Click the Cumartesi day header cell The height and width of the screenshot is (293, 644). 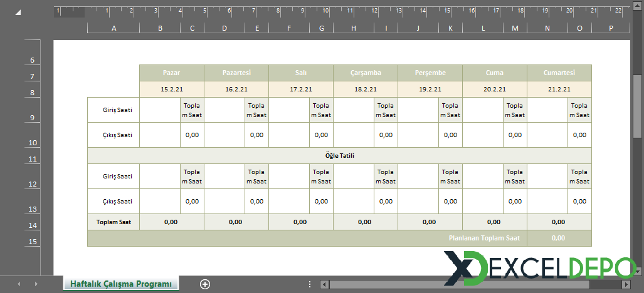(x=559, y=73)
